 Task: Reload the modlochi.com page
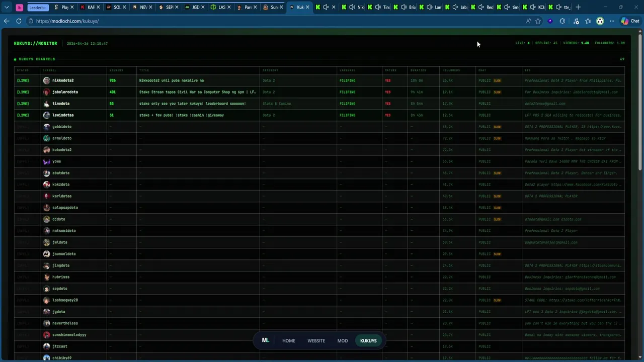(19, 21)
